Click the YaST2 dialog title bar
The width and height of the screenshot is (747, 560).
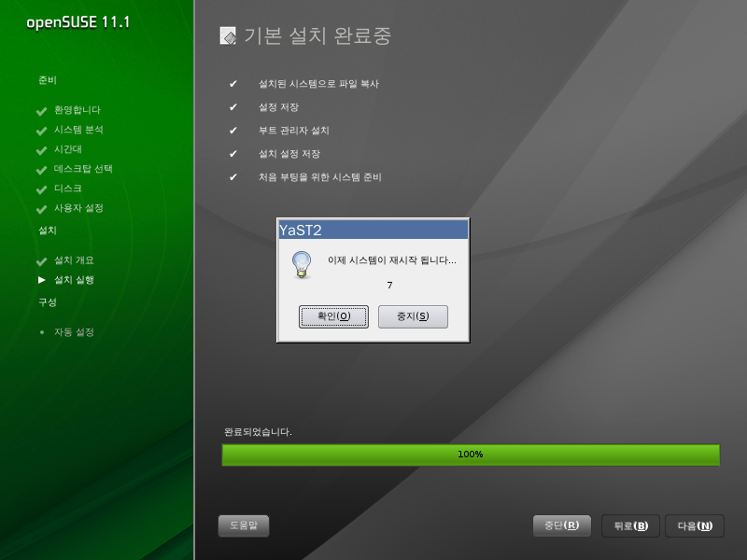[x=373, y=230]
